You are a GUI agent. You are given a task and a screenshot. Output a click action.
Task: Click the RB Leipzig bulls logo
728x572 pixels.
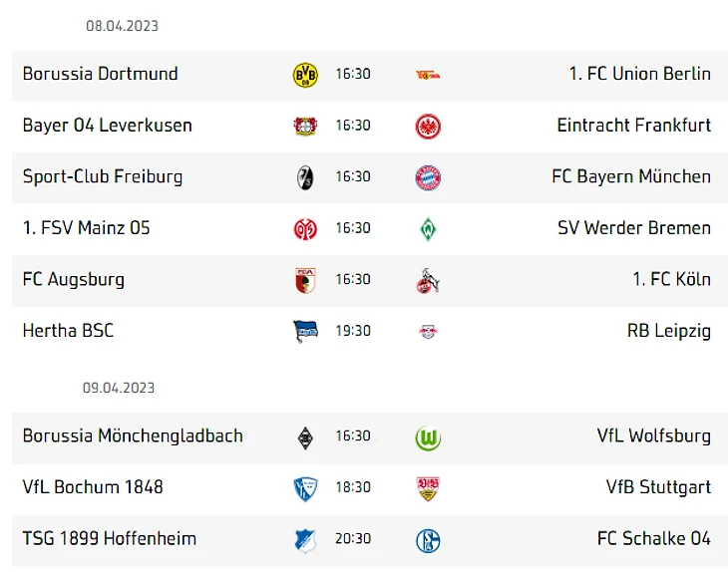(x=428, y=332)
